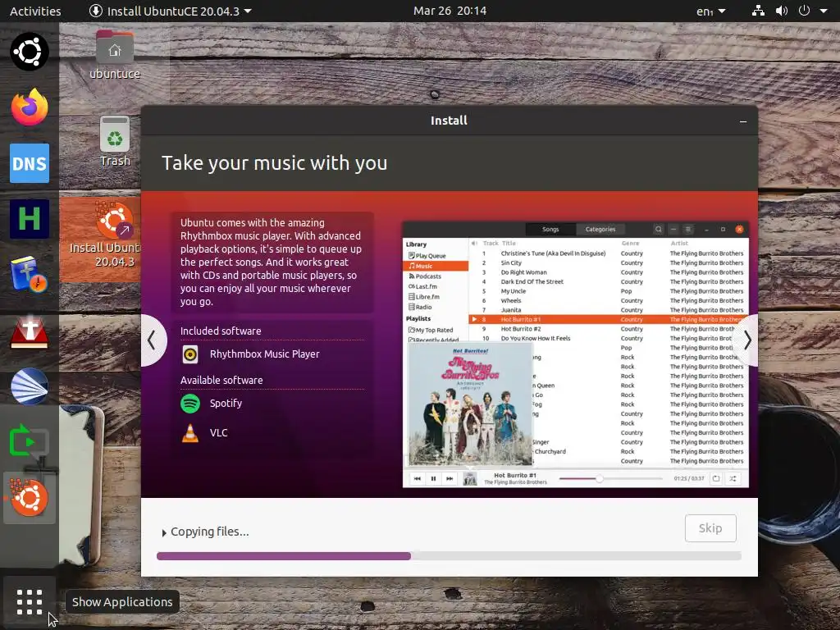This screenshot has width=840, height=630.
Task: Click the VLC cone icon
Action: 190,433
